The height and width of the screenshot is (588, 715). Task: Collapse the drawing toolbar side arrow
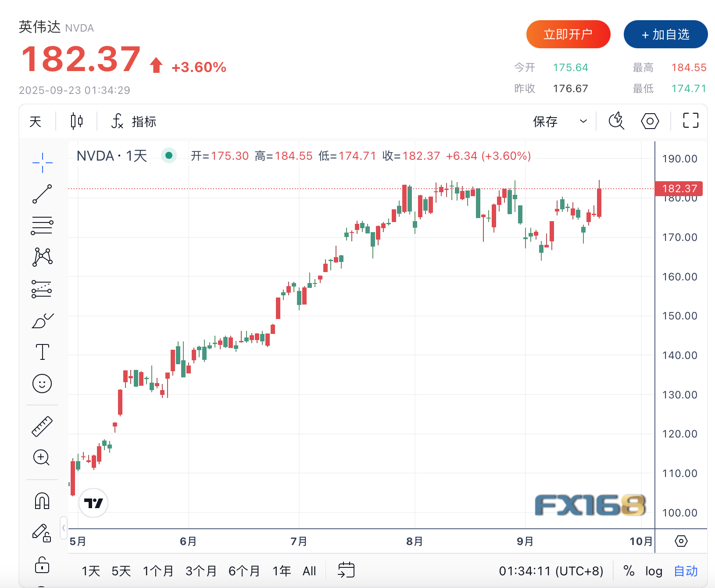point(64,527)
